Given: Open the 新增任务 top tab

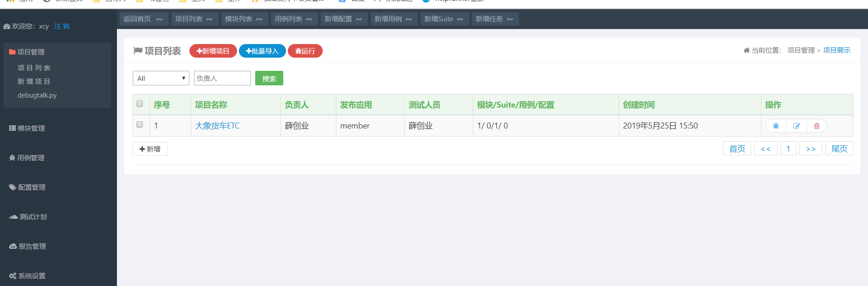Looking at the screenshot, I should pyautogui.click(x=495, y=19).
